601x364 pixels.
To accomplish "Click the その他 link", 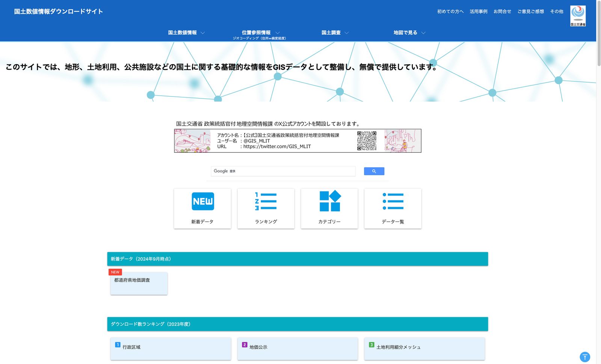I will (557, 12).
